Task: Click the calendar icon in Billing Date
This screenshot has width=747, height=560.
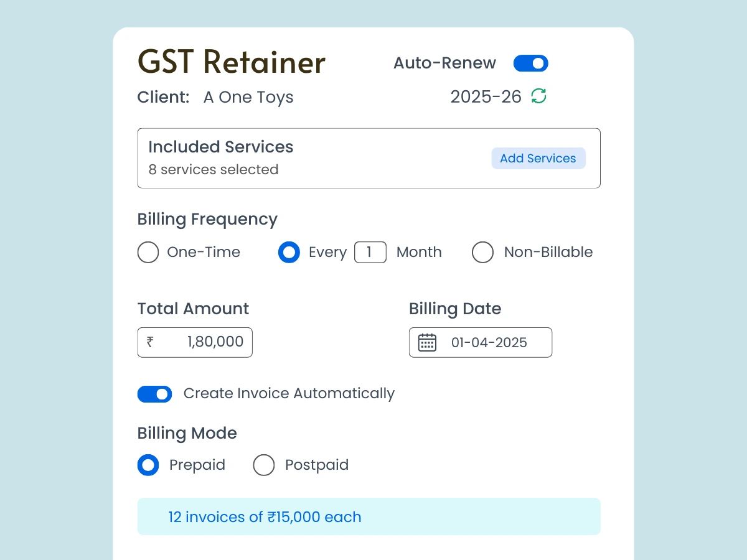Action: click(427, 342)
